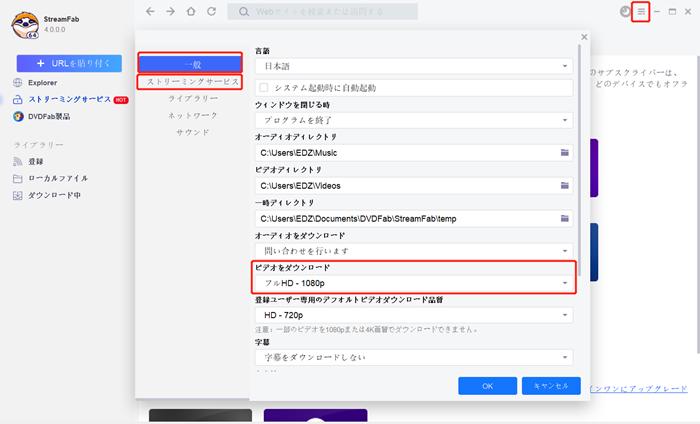Open 登録 in the library sidebar
Screen dimensions: 700x424
pos(36,161)
